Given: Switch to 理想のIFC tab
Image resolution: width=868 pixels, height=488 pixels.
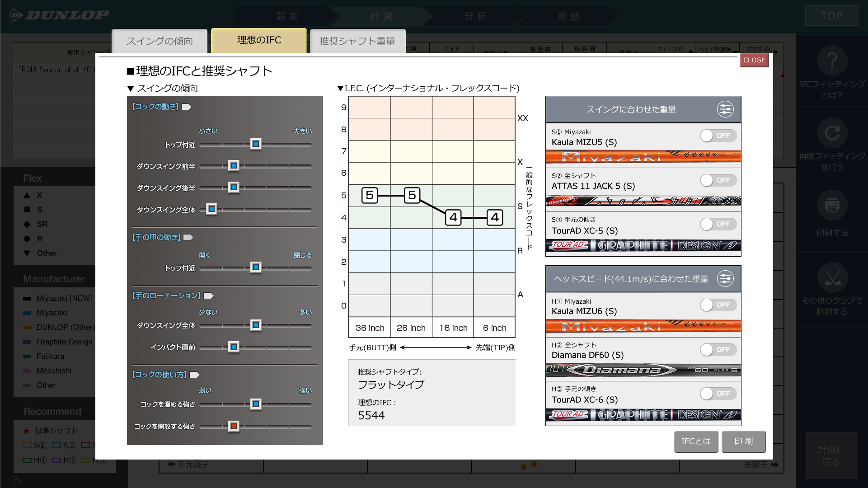Looking at the screenshot, I should (x=259, y=40).
